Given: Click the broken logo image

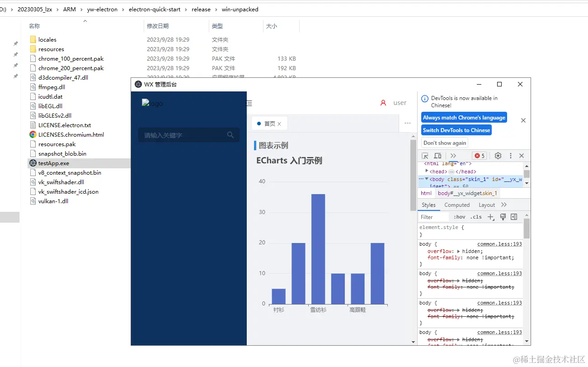Looking at the screenshot, I should point(152,103).
